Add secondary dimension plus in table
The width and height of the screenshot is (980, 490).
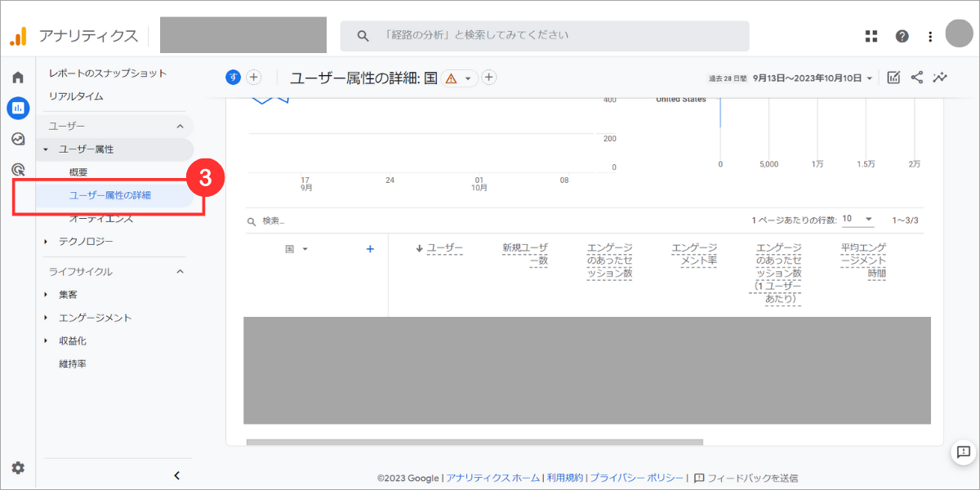pos(370,249)
